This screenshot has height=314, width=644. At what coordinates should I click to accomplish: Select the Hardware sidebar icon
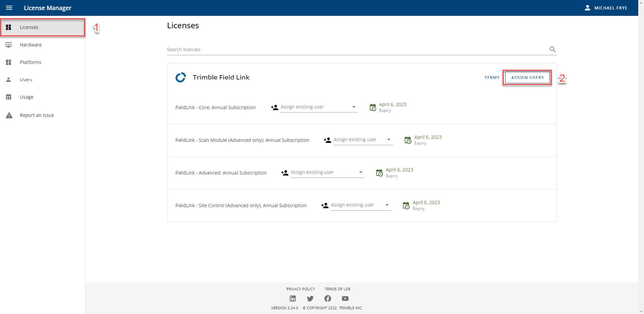pos(9,44)
